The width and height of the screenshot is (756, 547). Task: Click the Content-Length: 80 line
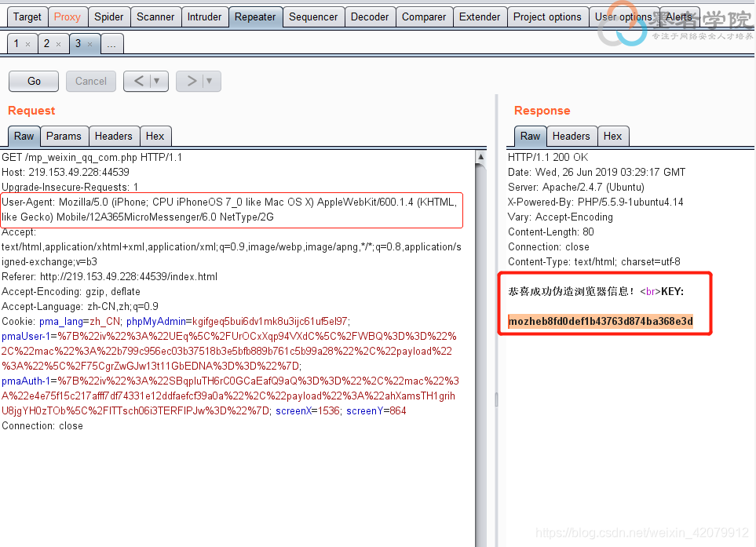coord(550,232)
